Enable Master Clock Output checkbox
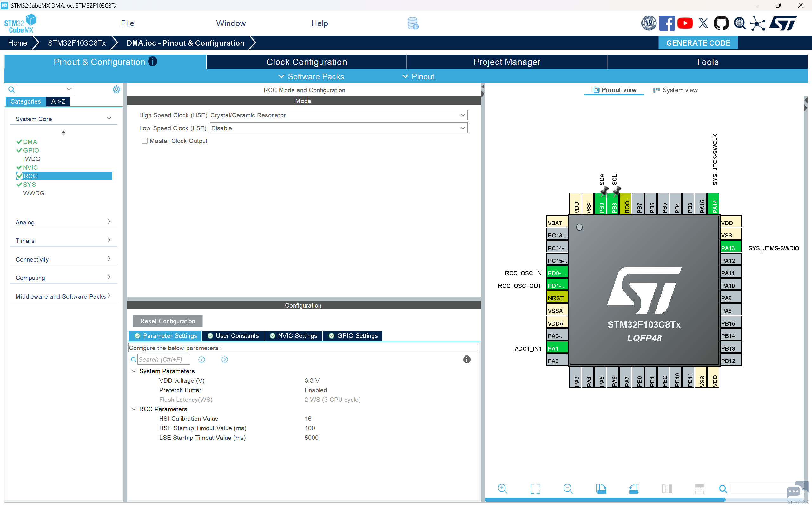812x507 pixels. pos(144,141)
